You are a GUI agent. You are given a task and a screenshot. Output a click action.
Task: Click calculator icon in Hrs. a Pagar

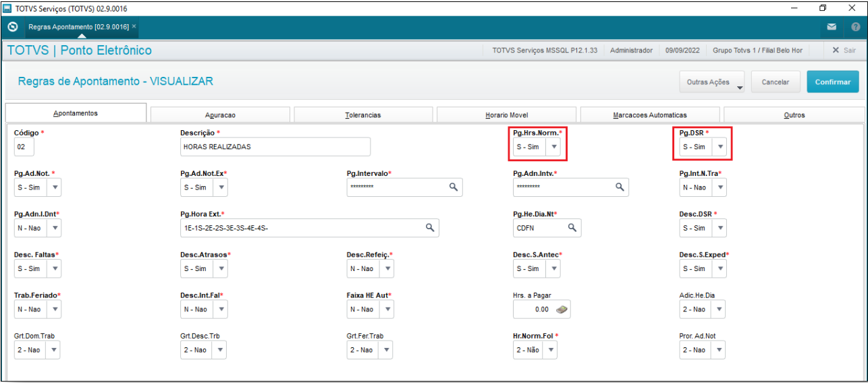(x=562, y=310)
